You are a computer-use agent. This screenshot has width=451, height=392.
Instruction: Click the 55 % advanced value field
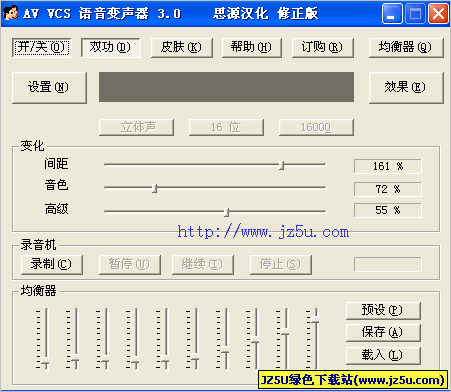[388, 210]
